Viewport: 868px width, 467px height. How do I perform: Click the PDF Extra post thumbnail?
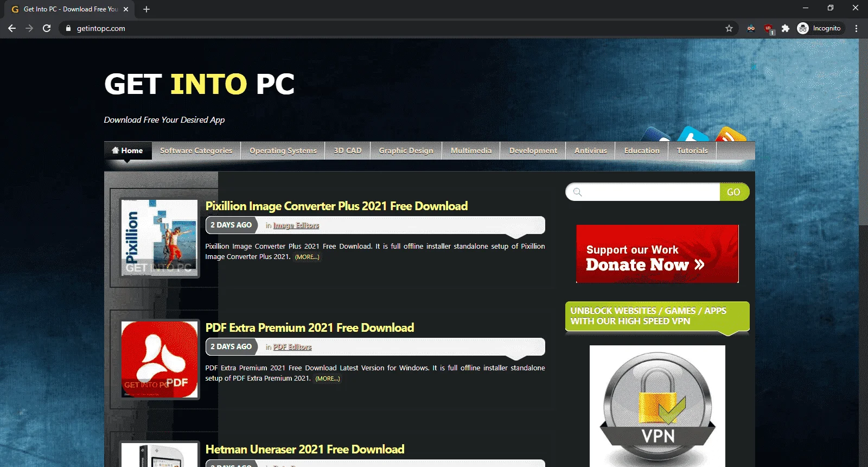159,359
